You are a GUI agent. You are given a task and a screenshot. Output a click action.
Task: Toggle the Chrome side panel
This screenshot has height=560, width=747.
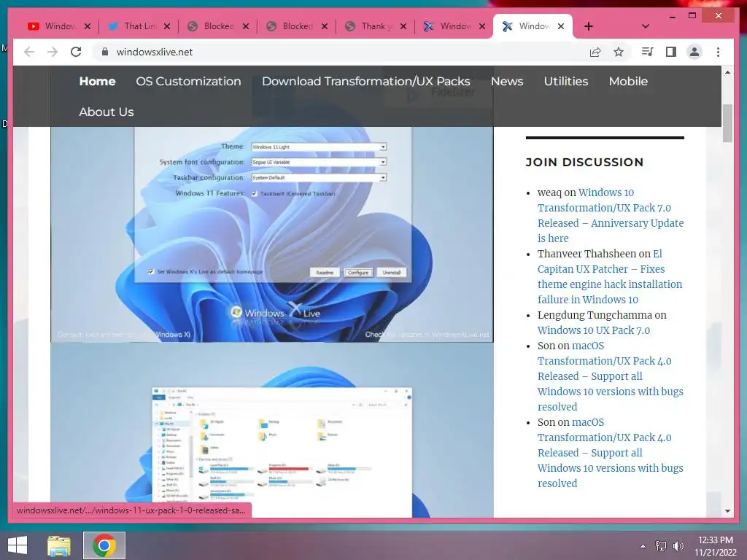[x=671, y=52]
